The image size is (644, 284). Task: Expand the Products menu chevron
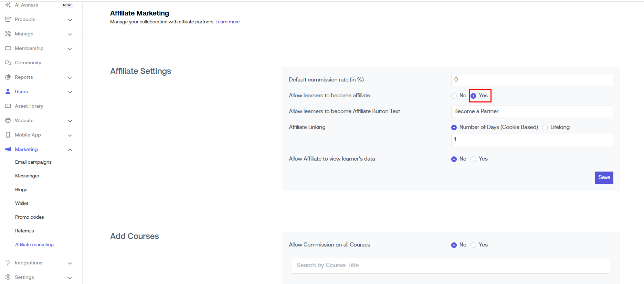[70, 20]
